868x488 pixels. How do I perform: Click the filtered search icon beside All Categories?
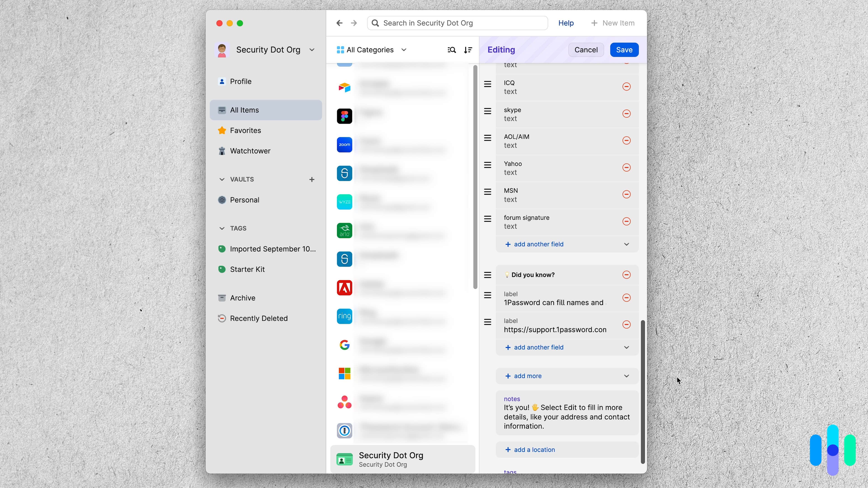point(452,49)
